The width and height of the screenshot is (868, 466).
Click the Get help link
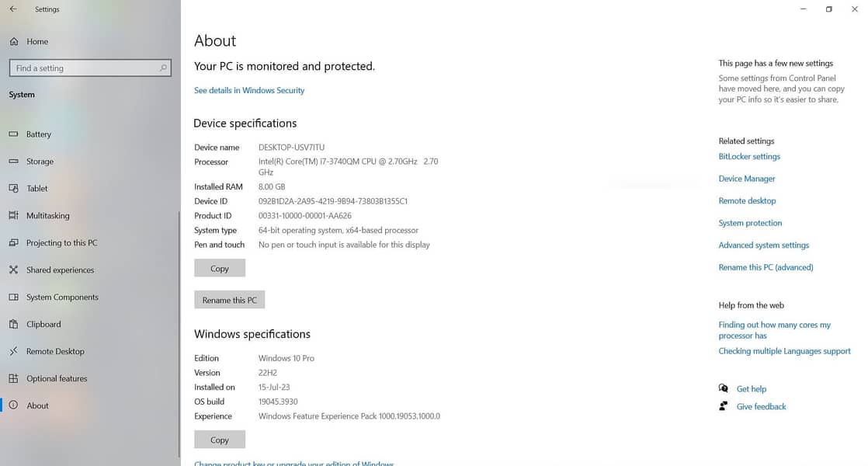752,389
